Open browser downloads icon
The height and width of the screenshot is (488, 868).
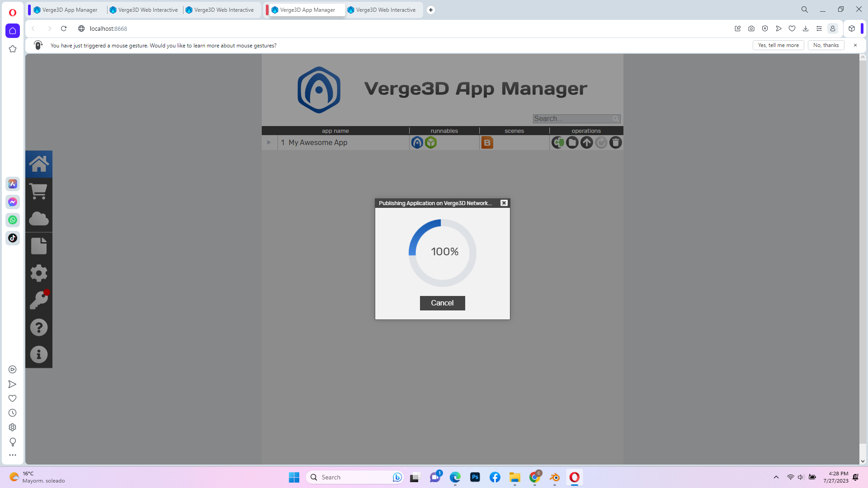pyautogui.click(x=805, y=28)
